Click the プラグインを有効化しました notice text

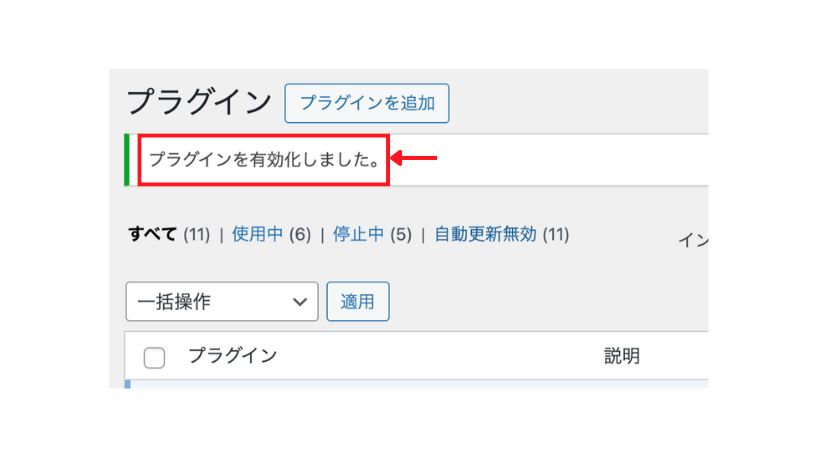tap(265, 159)
